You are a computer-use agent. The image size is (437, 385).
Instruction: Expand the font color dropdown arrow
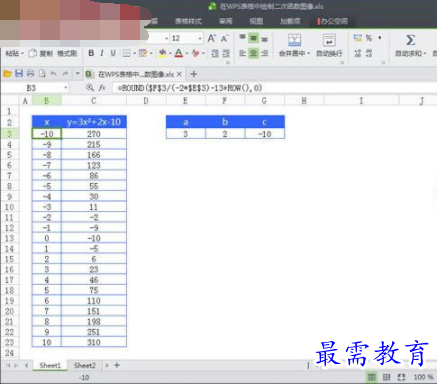tap(187, 53)
